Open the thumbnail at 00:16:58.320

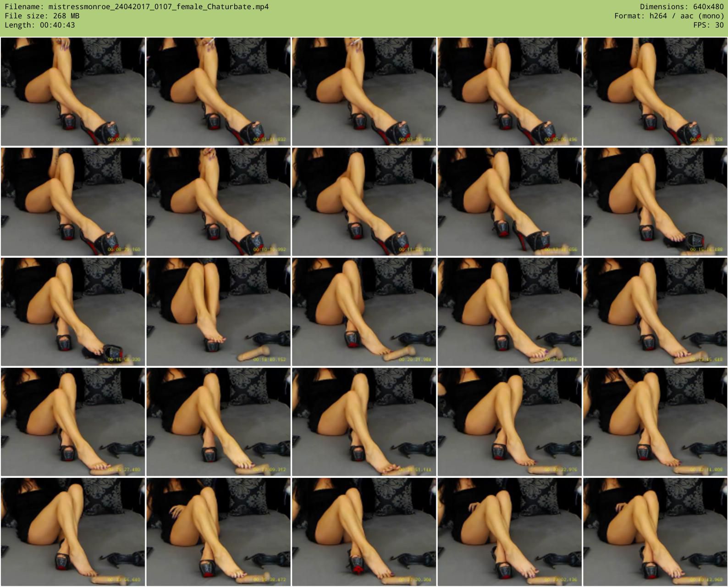coord(73,312)
